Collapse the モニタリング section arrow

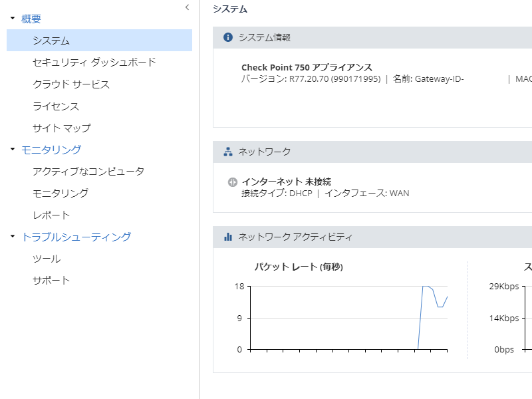13,150
